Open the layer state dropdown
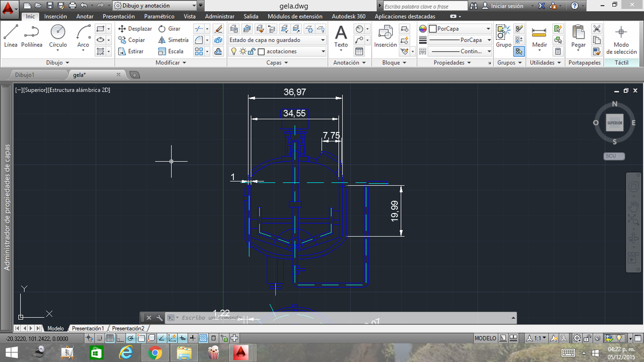644x362 pixels. coord(277,40)
